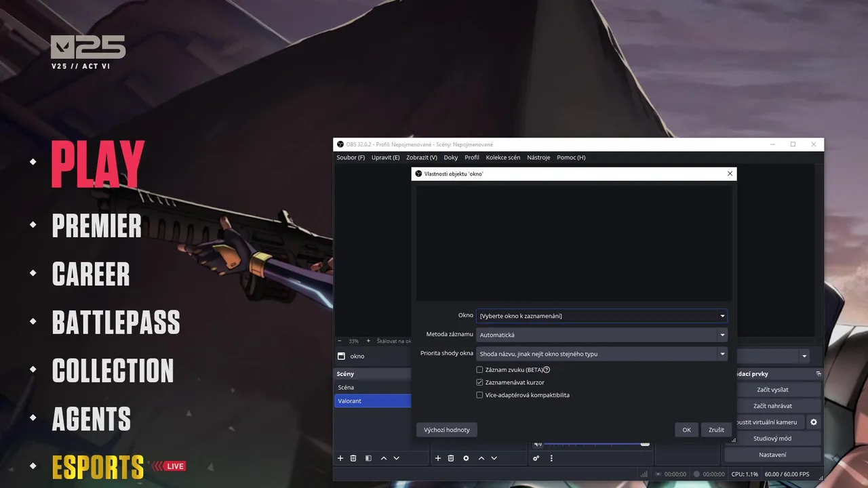Open the Upravit (E) menu
868x488 pixels.
point(386,157)
